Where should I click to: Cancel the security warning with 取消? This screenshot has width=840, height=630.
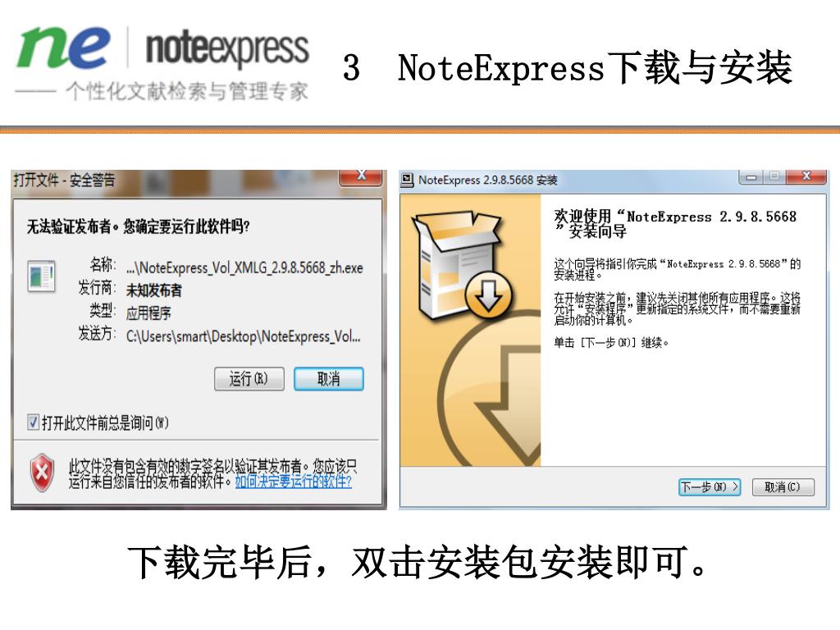point(328,379)
